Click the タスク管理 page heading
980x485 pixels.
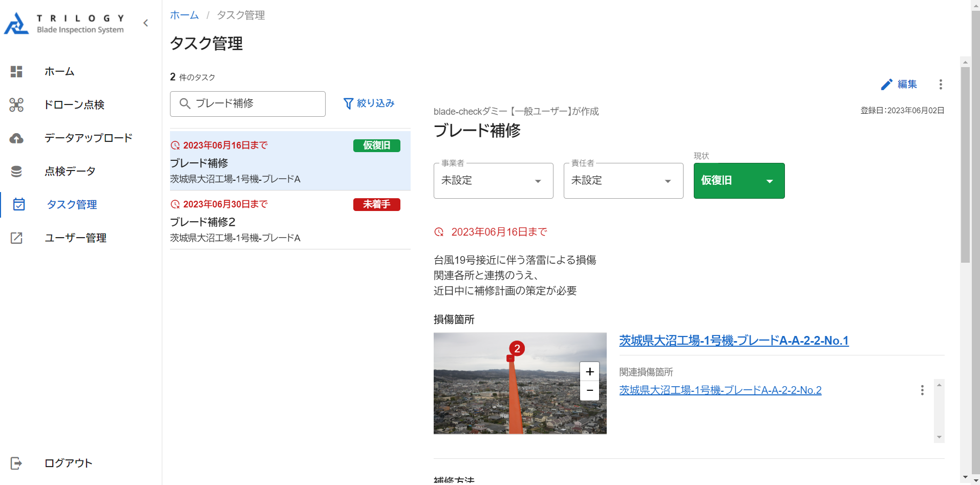pyautogui.click(x=206, y=44)
